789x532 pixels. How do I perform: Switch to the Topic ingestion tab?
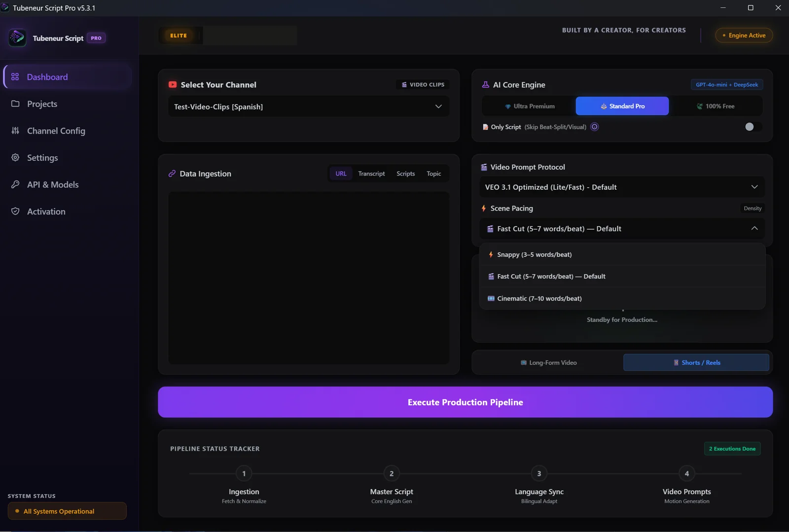click(434, 174)
